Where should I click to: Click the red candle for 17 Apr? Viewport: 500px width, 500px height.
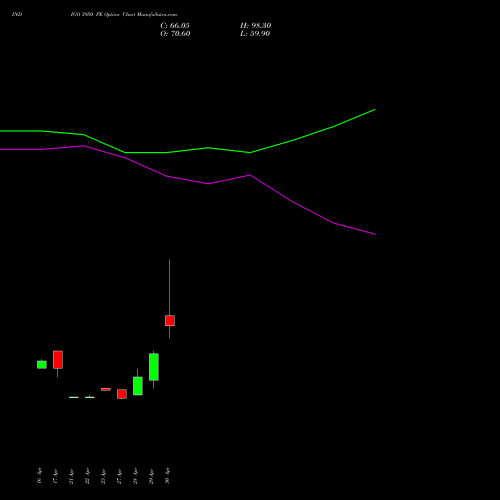tap(58, 360)
